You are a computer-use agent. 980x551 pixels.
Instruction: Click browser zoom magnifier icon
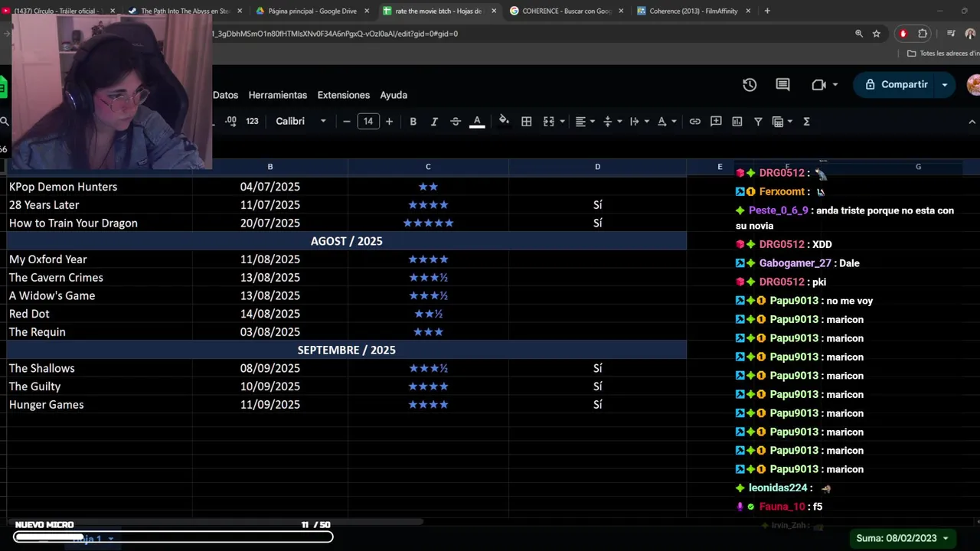point(859,34)
